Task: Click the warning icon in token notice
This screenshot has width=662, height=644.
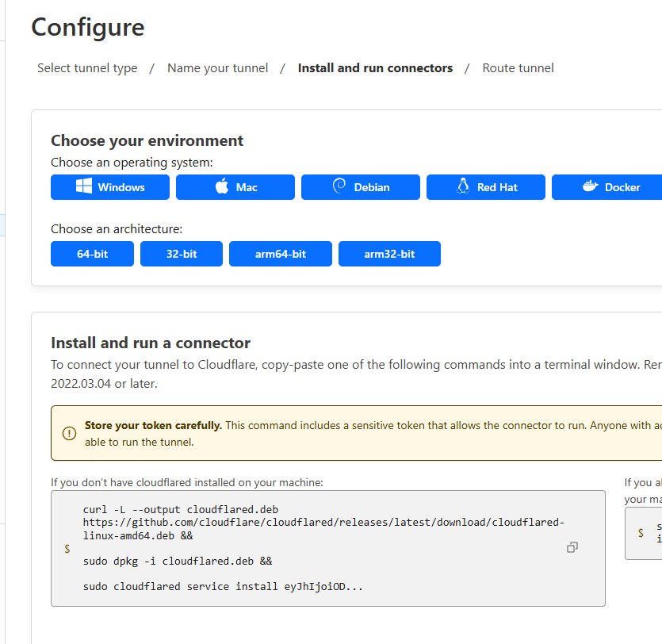Action: (69, 433)
